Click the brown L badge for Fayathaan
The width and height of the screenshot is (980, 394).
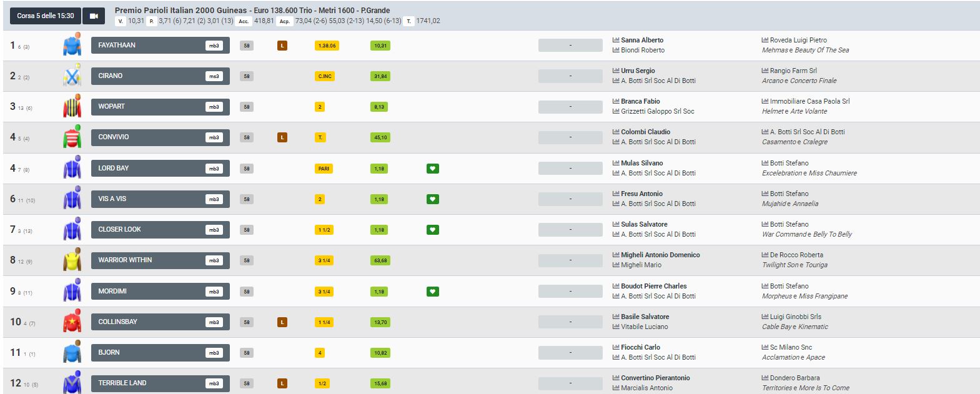point(282,46)
